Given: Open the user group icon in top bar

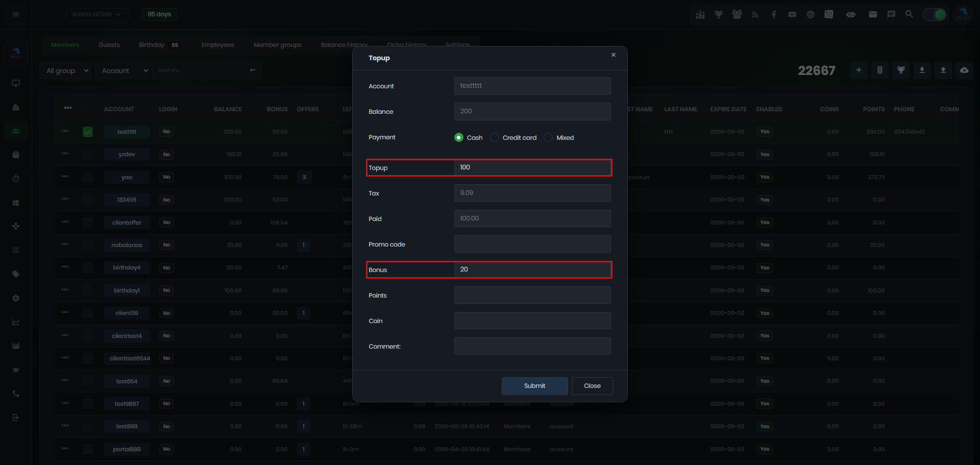Looking at the screenshot, I should [x=737, y=14].
